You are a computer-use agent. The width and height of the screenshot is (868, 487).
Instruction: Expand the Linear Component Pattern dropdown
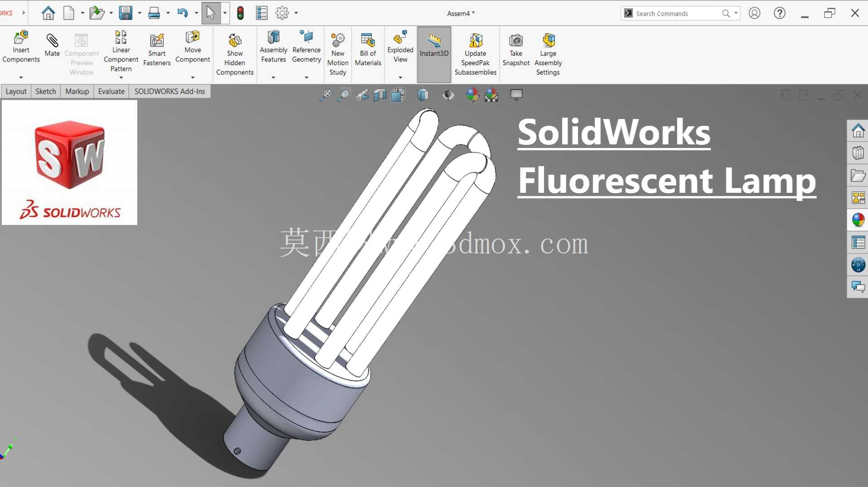[x=121, y=78]
